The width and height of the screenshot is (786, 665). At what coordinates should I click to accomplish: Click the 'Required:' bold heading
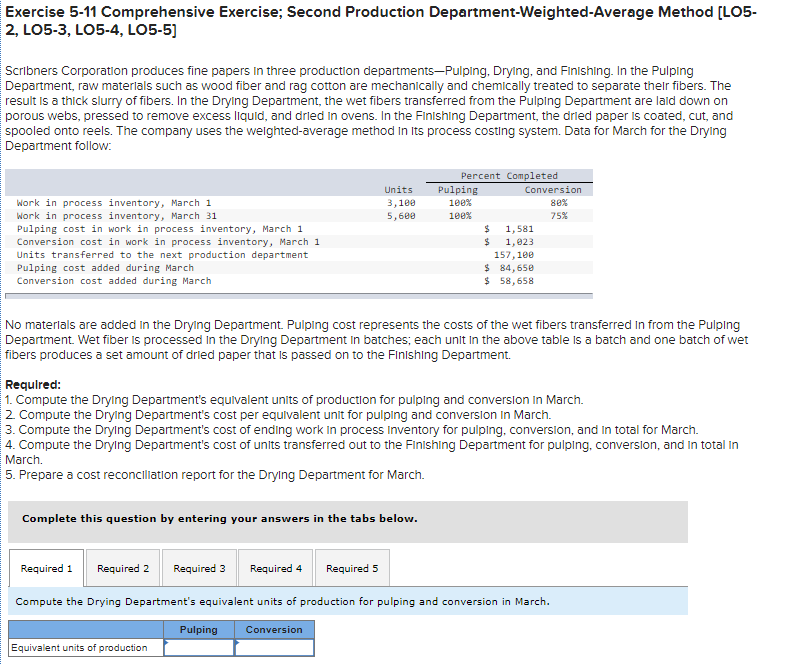[x=33, y=385]
